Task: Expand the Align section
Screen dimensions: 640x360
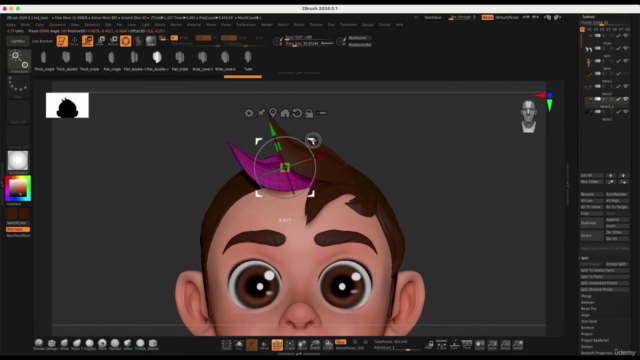Action: [585, 315]
